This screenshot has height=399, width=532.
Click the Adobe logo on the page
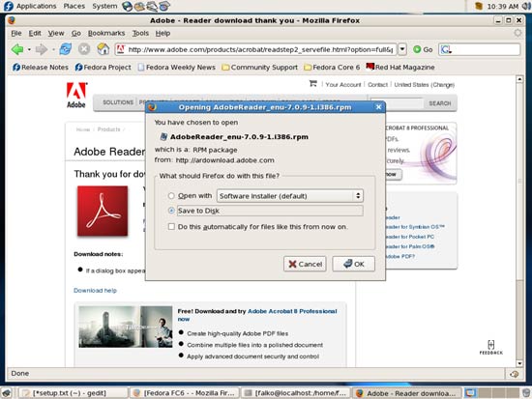[x=76, y=96]
